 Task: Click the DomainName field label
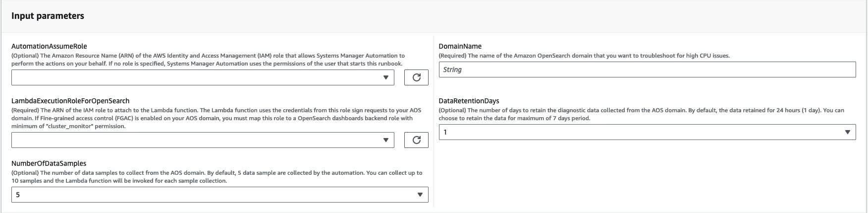coord(460,46)
